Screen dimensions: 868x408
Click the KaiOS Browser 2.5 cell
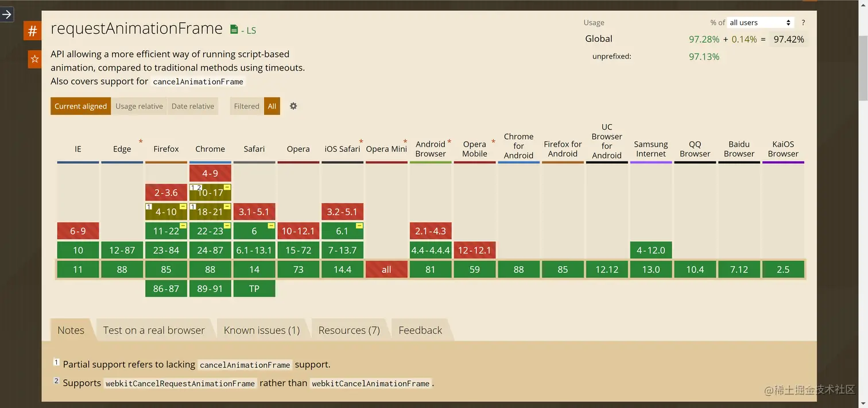[x=783, y=270]
